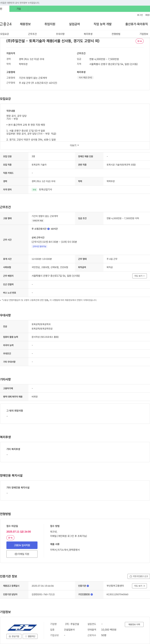Click D-4 badge under 접수 마감일

[x=10, y=538]
